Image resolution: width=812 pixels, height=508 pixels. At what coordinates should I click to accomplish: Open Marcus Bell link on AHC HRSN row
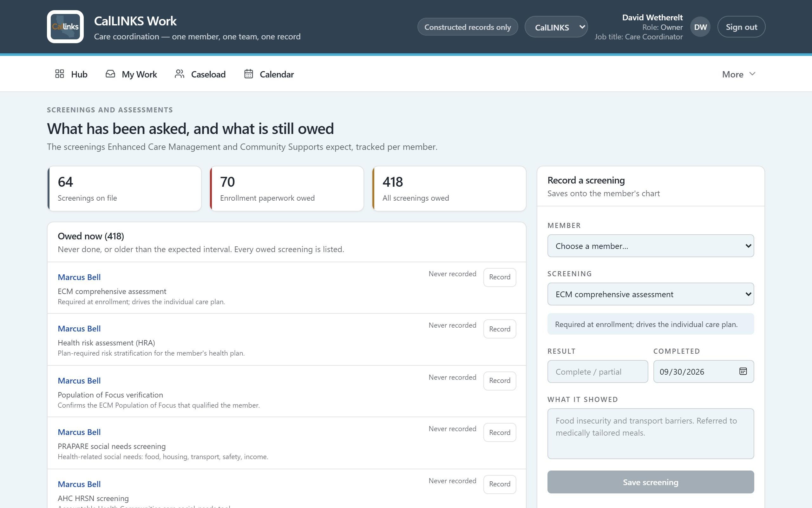pyautogui.click(x=79, y=484)
